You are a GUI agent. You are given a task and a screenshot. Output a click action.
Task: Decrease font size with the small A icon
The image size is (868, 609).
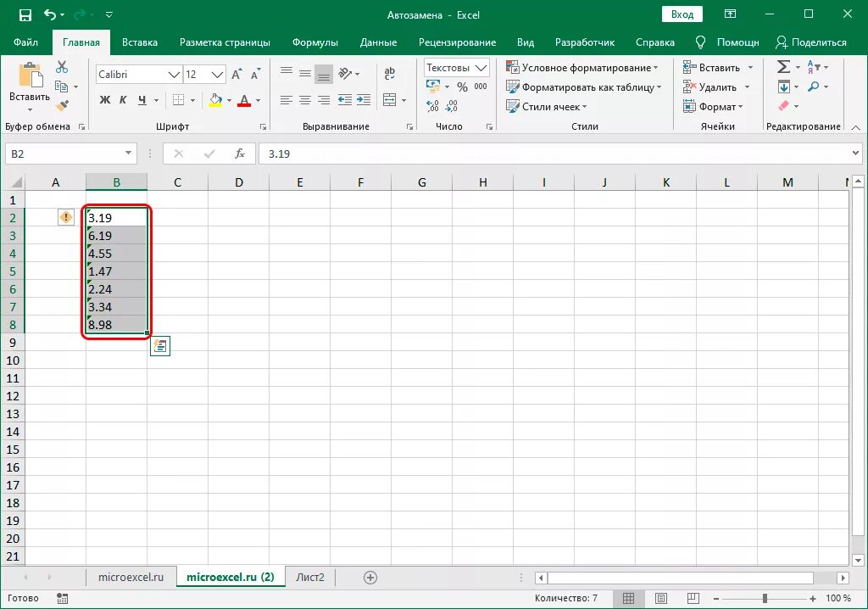pyautogui.click(x=254, y=75)
